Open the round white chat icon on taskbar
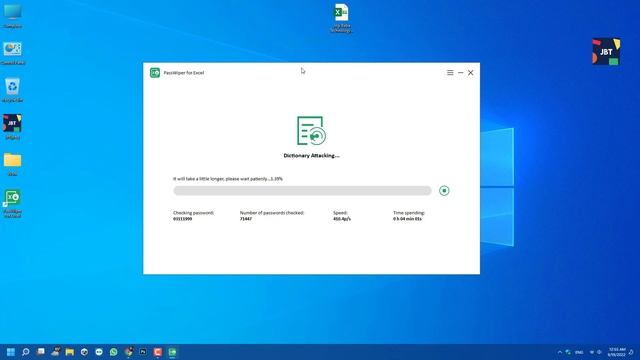Viewport: 640px width, 360px height. [99, 352]
